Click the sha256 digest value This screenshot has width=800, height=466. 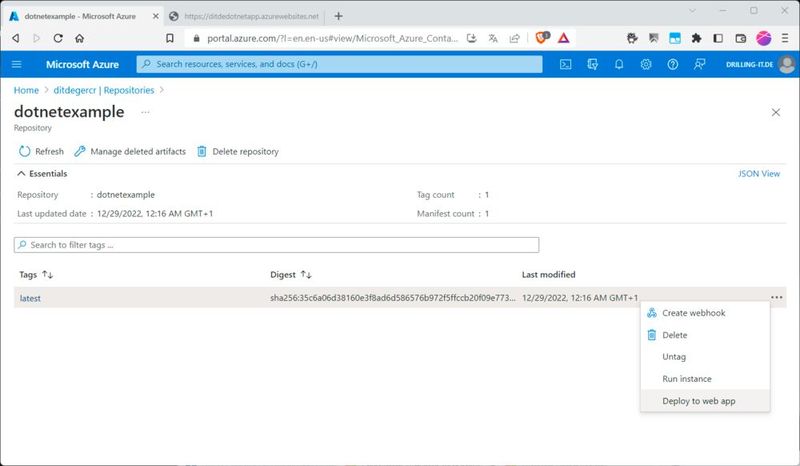[393, 298]
